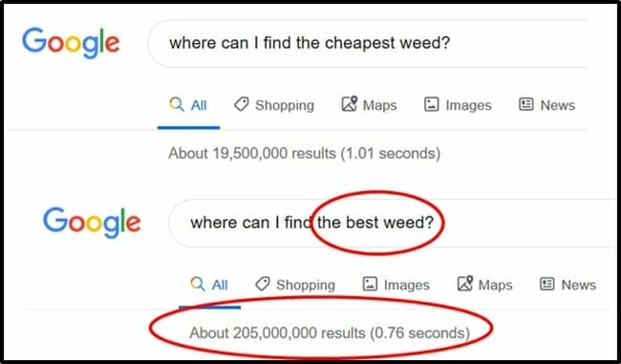Click the Shopping tag icon in the lower search

[262, 284]
